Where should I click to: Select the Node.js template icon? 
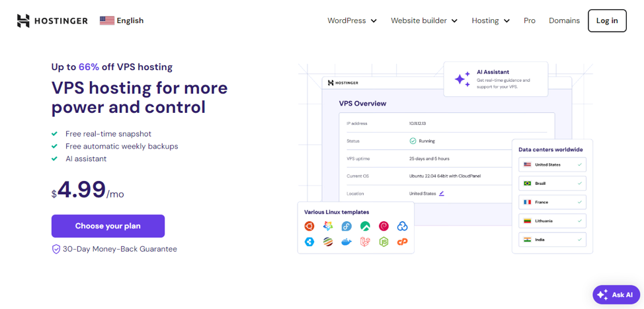point(383,242)
